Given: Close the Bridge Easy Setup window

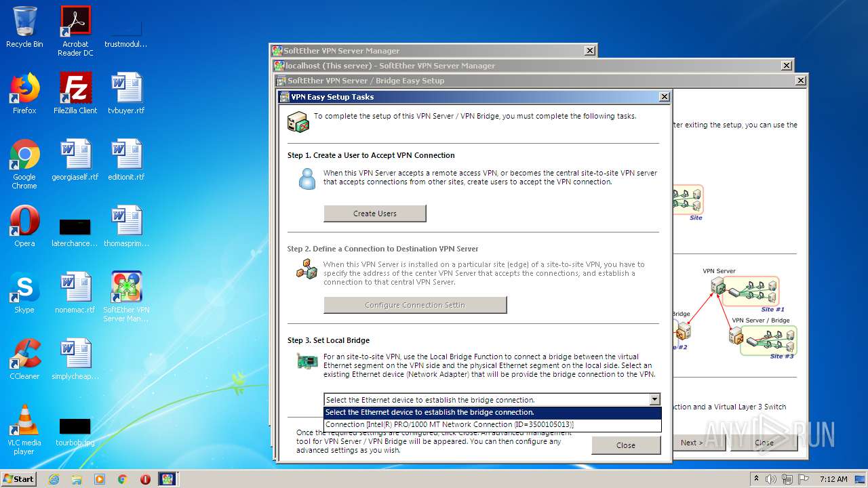Looking at the screenshot, I should click(801, 81).
